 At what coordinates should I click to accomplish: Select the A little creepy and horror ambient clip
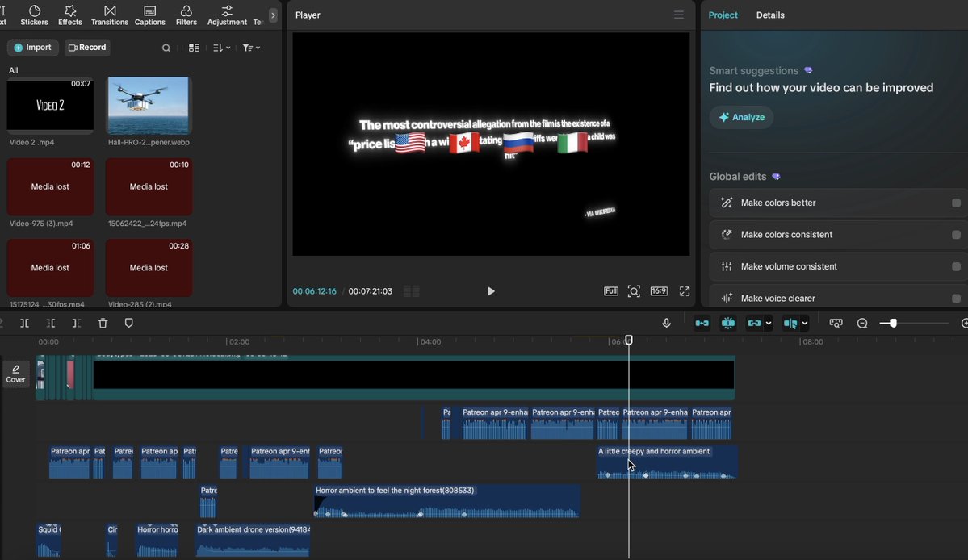(667, 462)
